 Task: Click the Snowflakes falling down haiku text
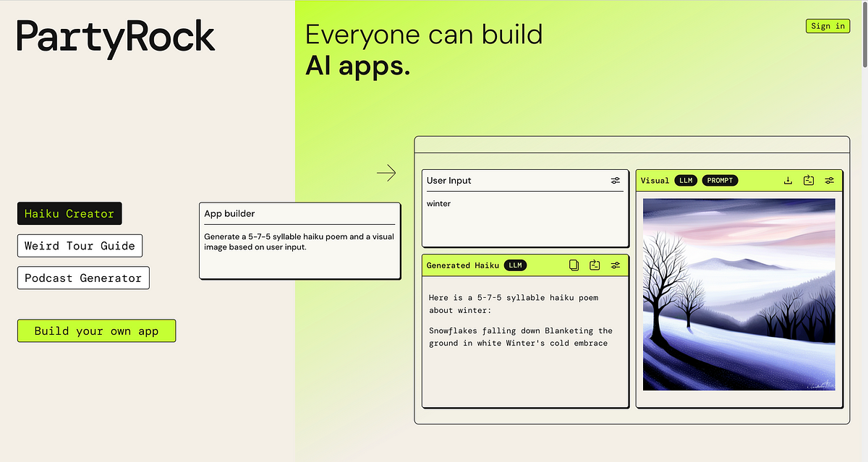click(521, 337)
